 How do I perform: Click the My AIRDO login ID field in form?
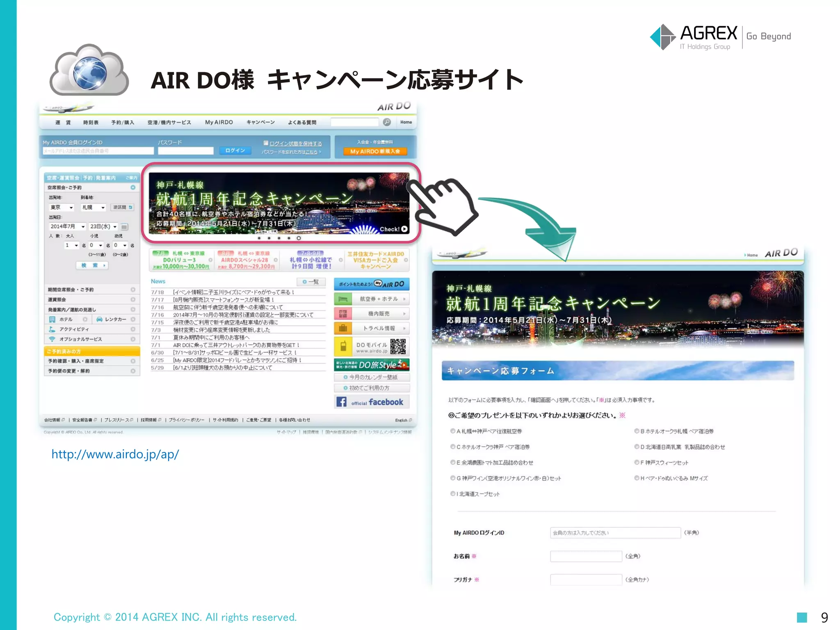tap(615, 533)
